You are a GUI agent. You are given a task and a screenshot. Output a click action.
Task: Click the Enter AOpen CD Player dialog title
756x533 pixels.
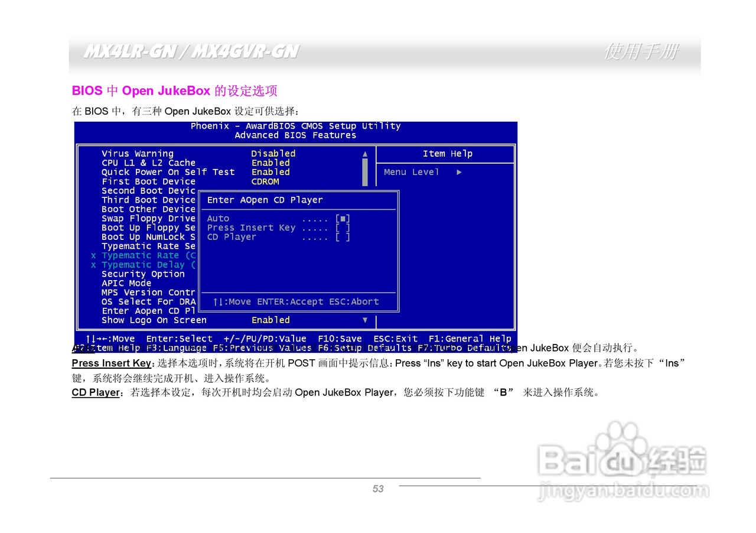coord(265,200)
